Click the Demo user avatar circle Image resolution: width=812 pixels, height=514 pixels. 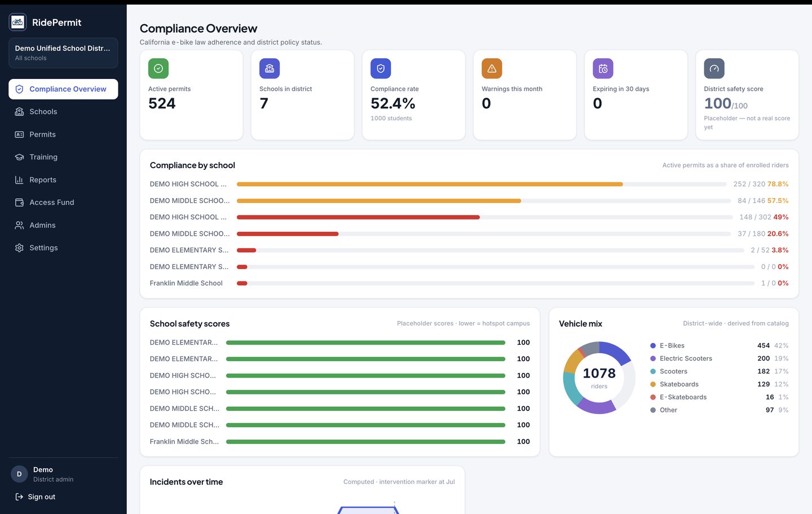(19, 474)
